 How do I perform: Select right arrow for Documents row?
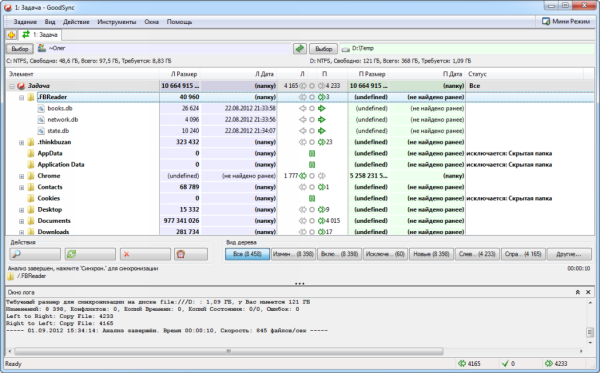coord(322,221)
